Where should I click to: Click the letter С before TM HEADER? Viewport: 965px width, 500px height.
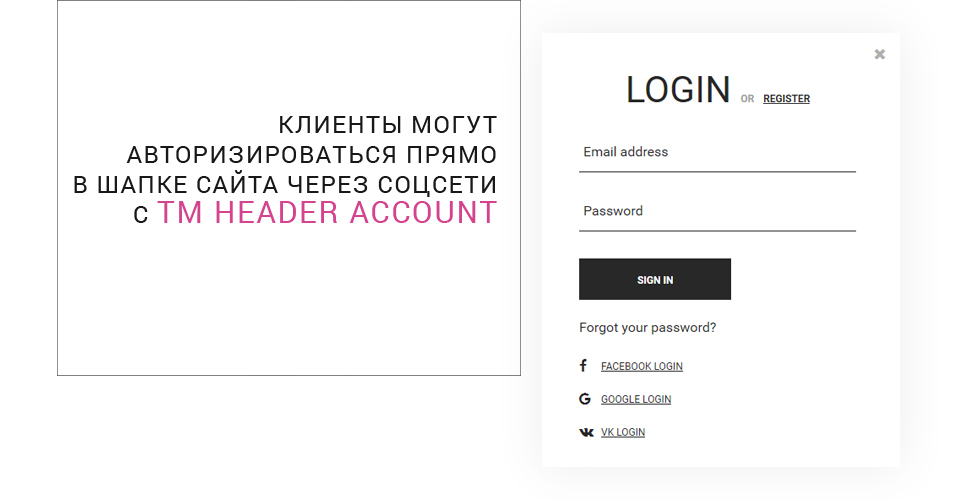(141, 214)
